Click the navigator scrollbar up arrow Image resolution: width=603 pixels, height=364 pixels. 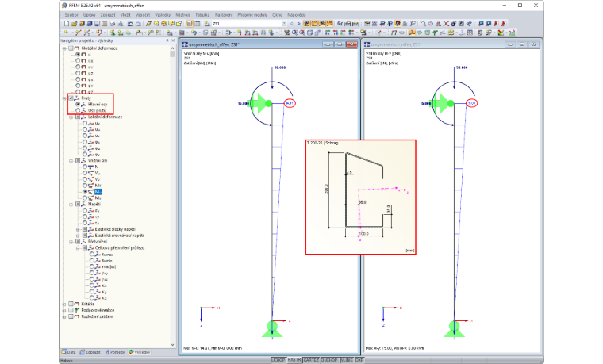[x=172, y=48]
